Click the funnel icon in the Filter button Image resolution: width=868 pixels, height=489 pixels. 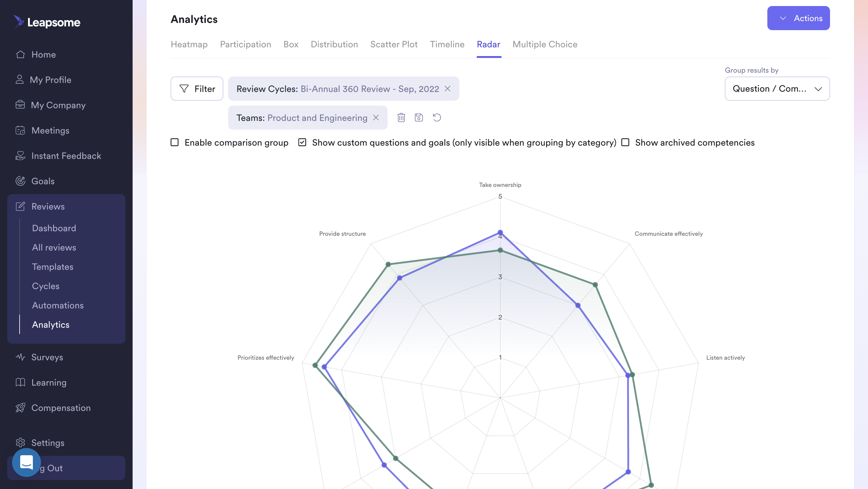[184, 89]
